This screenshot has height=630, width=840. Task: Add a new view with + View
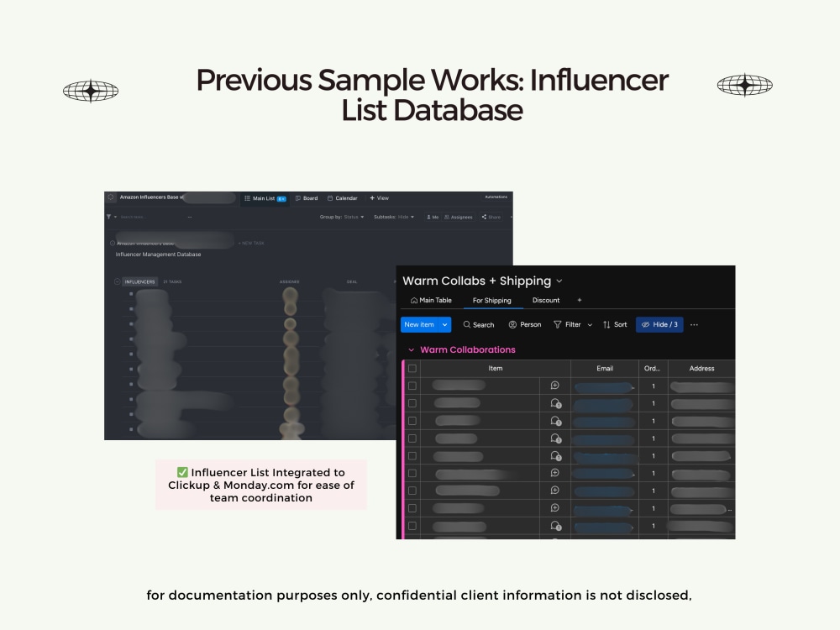pyautogui.click(x=380, y=198)
